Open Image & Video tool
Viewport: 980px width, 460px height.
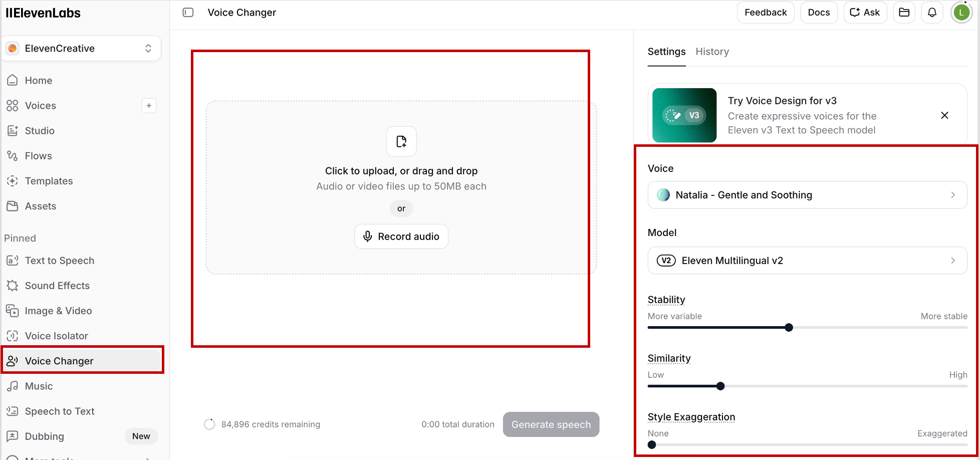58,311
